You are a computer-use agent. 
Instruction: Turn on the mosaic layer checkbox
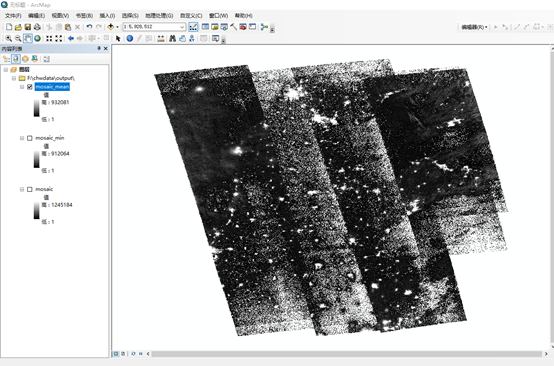[x=30, y=189]
